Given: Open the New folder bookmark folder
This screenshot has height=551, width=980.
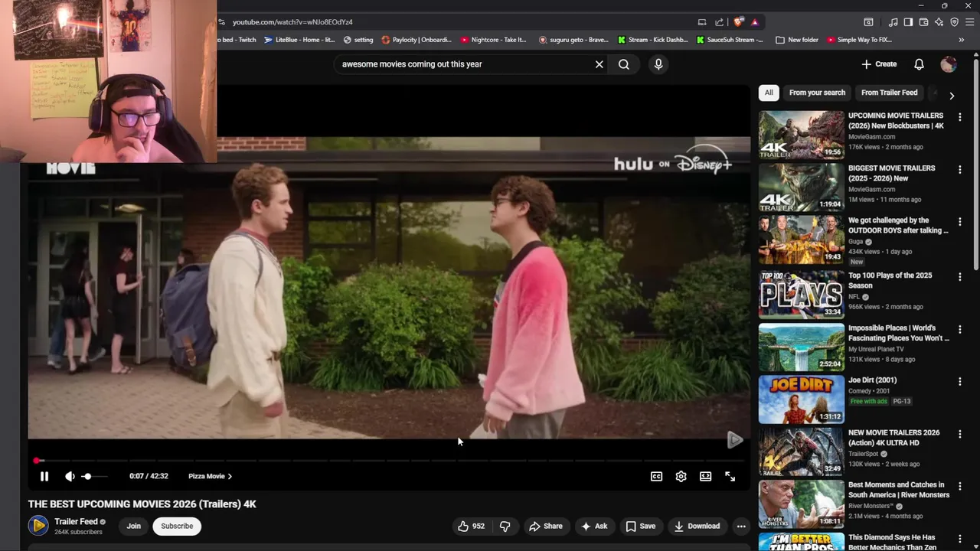Looking at the screenshot, I should pyautogui.click(x=797, y=40).
